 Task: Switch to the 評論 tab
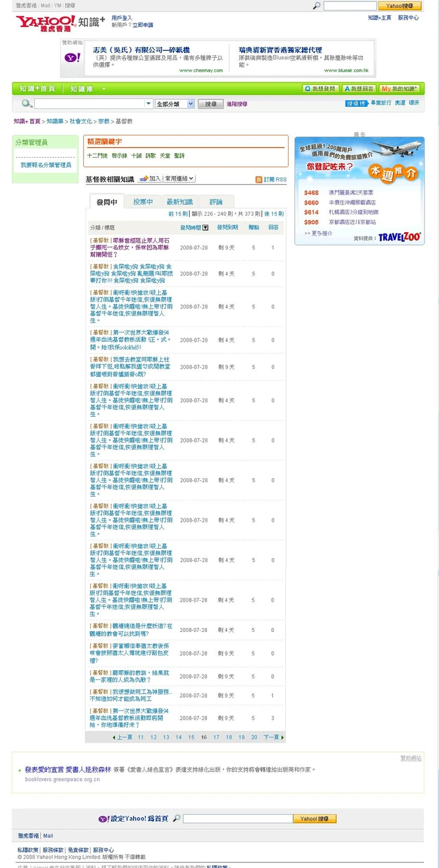216,202
